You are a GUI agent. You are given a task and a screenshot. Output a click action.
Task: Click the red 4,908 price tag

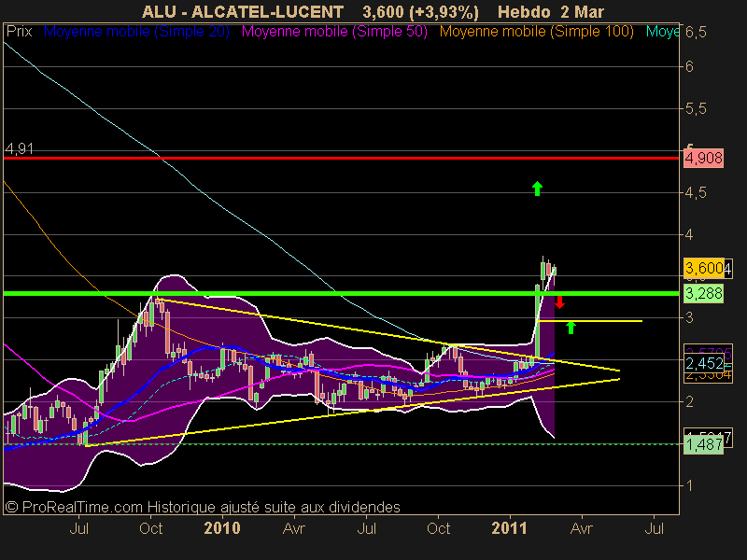(704, 158)
